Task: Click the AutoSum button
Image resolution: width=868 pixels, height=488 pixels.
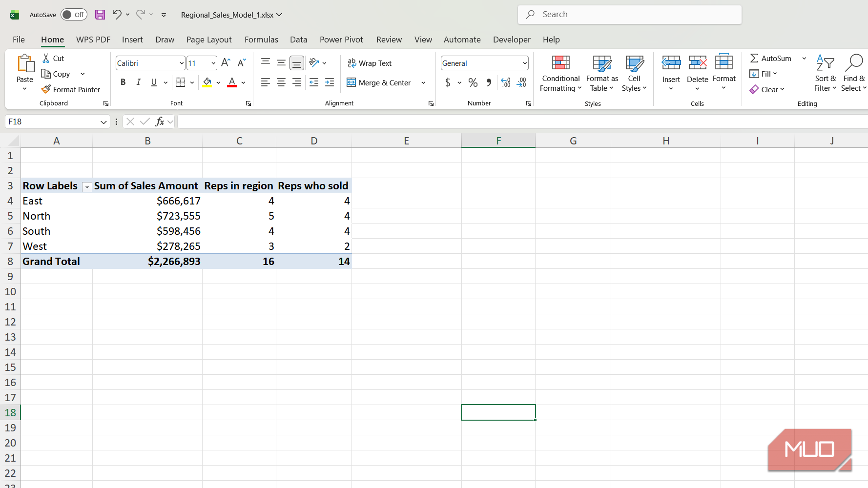Action: pyautogui.click(x=771, y=59)
